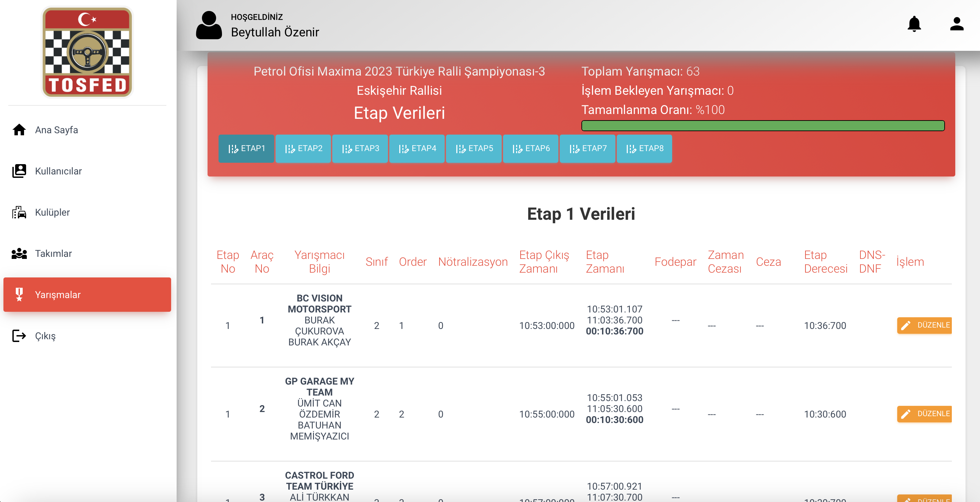Screen dimensions: 980x502
Task: Click the Etap Çıkış Zamanı column header
Action: [544, 262]
